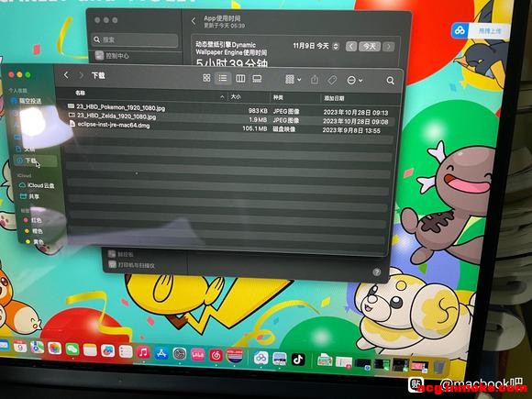Switch Finder to column view

[x=240, y=79]
